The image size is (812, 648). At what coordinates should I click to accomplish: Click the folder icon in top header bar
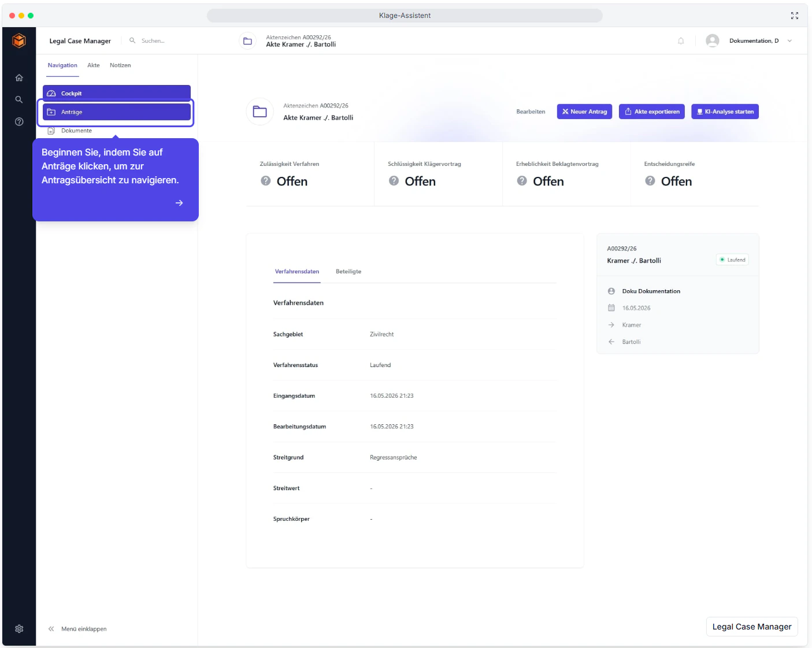tap(247, 41)
